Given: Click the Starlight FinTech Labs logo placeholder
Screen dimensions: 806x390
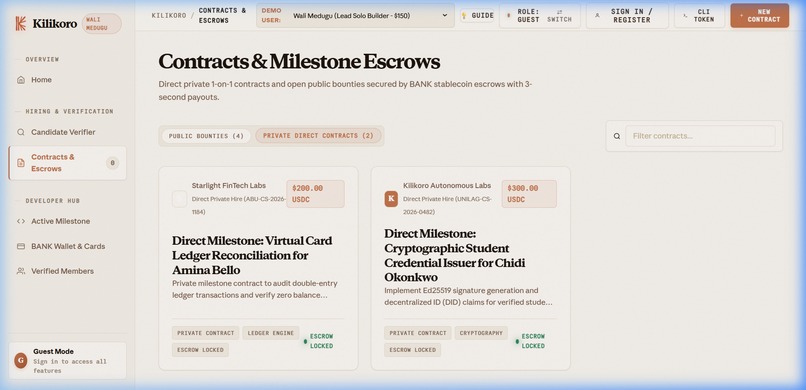Looking at the screenshot, I should pyautogui.click(x=179, y=199).
